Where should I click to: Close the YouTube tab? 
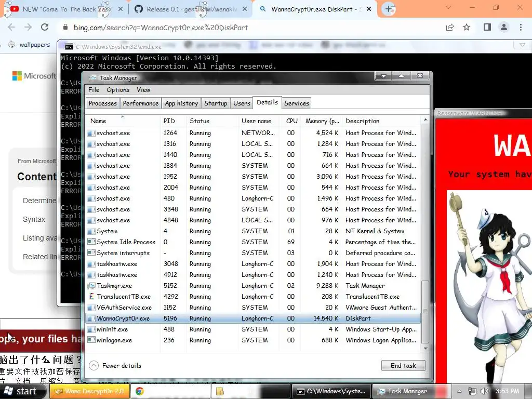click(x=121, y=9)
